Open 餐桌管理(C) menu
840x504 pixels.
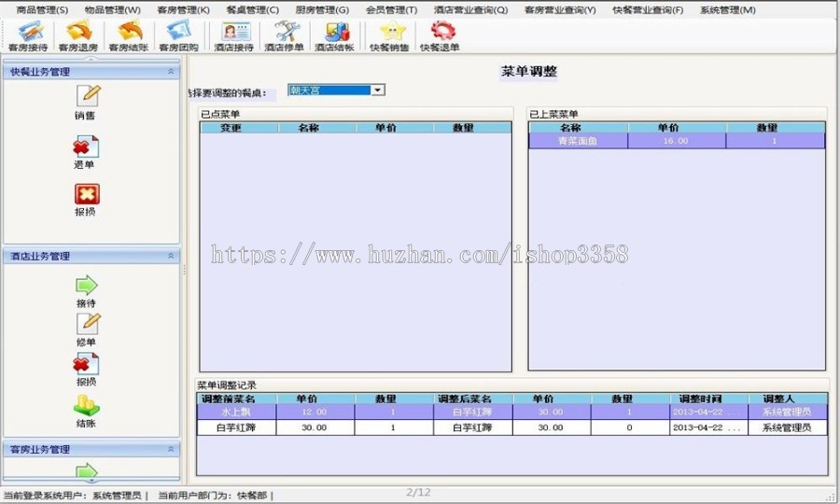(x=253, y=9)
